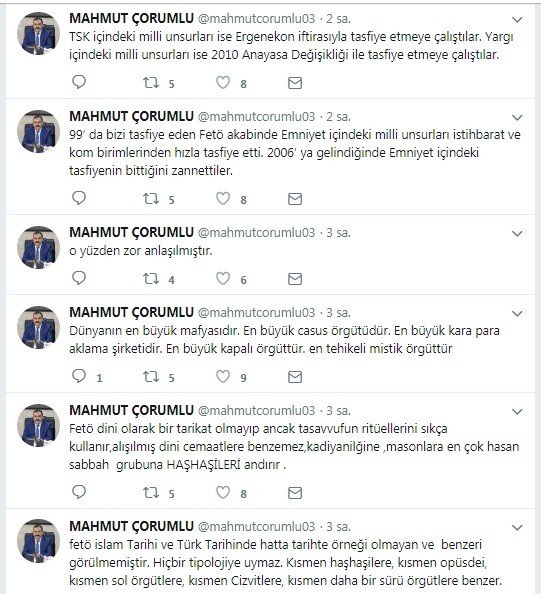Screen dimensions: 541x594
Task: Retweet the TSK içindeki milli unsurları tweet
Action: pyautogui.click(x=151, y=83)
